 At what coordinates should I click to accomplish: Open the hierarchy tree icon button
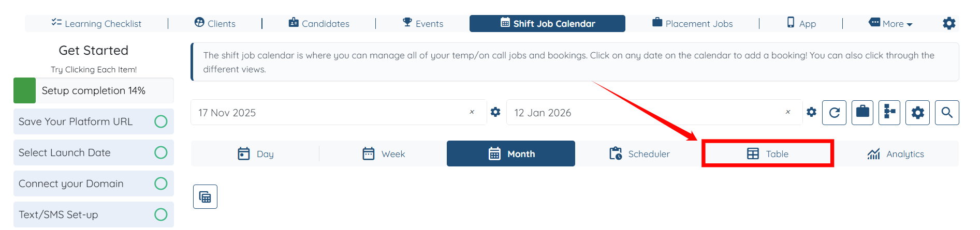click(x=889, y=113)
